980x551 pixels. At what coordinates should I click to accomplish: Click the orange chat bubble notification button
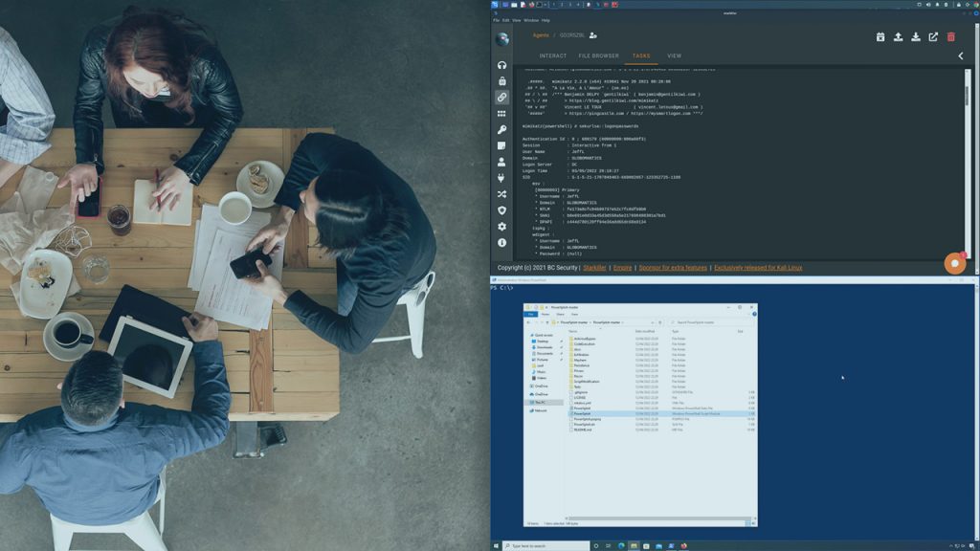pos(954,264)
